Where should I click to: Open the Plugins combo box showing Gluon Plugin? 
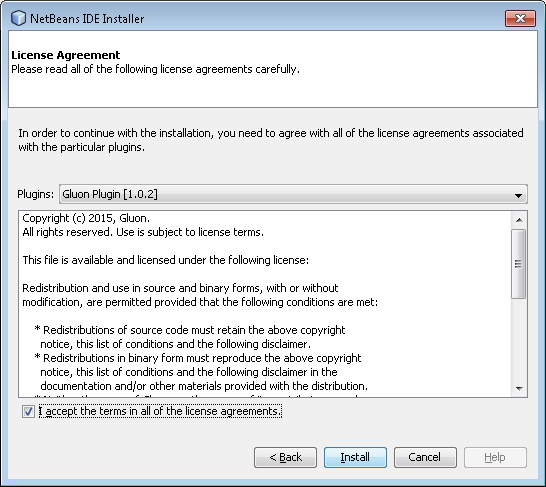[293, 194]
